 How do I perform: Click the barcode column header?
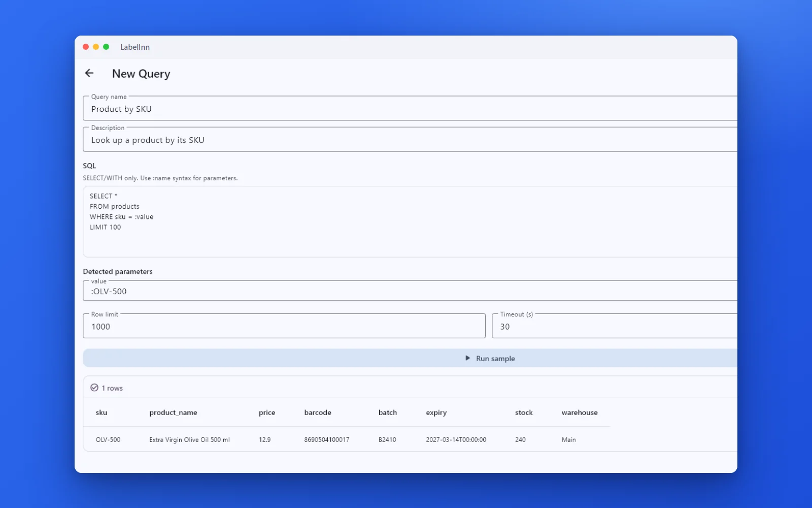(x=318, y=412)
